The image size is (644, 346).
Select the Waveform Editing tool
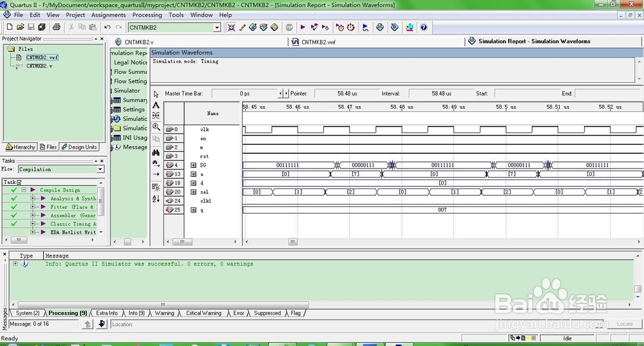click(156, 116)
